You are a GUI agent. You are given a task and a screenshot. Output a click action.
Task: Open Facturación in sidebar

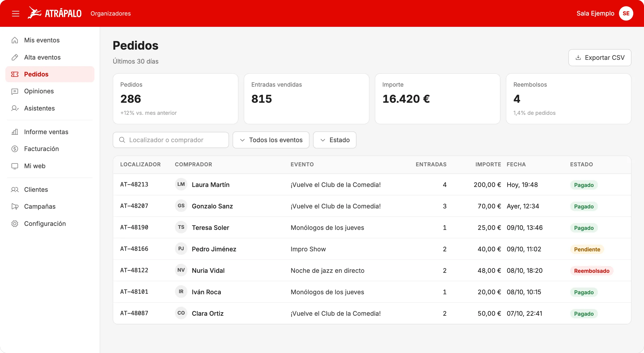click(50, 149)
